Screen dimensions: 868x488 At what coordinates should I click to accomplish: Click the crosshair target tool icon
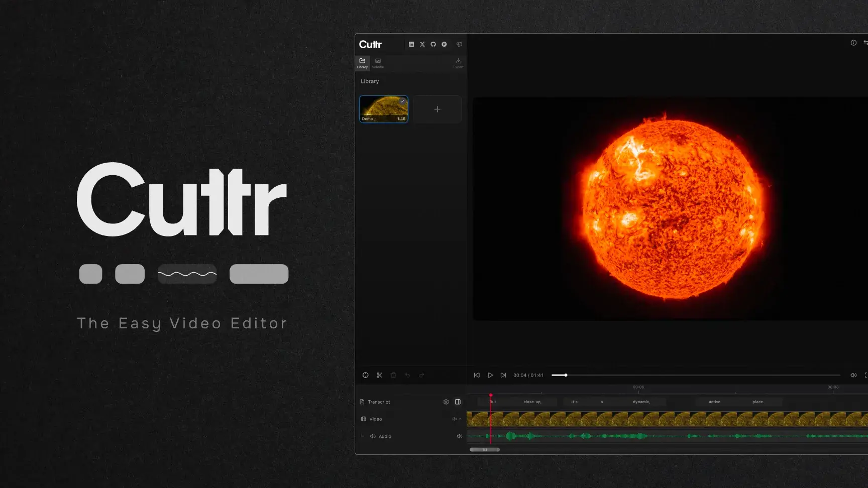pos(366,375)
